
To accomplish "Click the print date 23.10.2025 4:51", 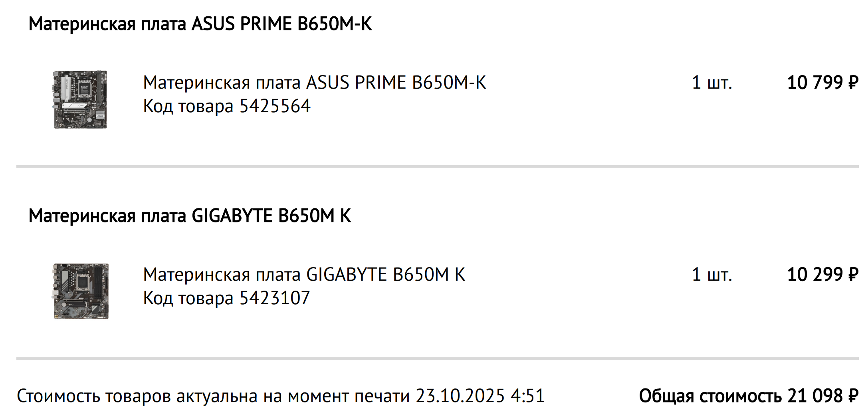I will tap(480, 396).
